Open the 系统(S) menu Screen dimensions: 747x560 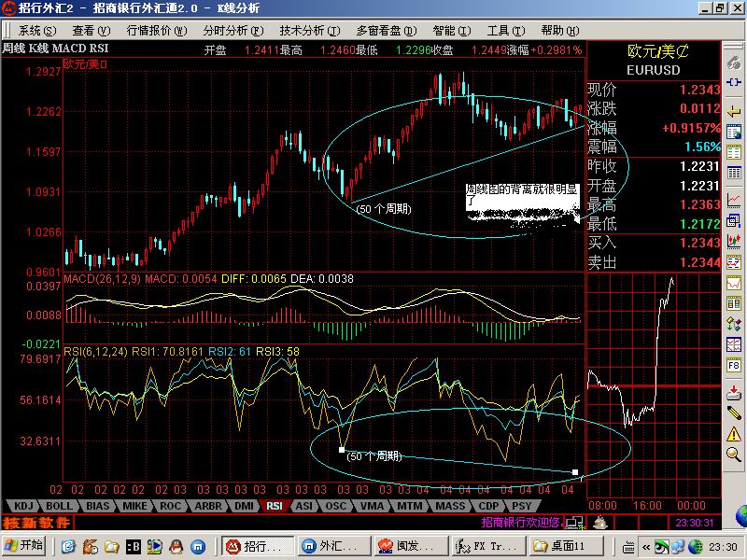point(37,31)
